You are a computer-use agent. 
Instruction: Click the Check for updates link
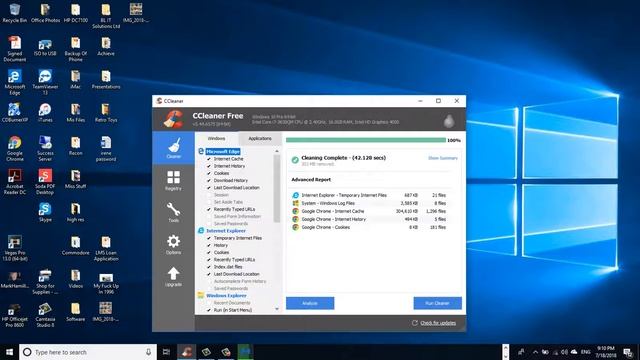(438, 323)
